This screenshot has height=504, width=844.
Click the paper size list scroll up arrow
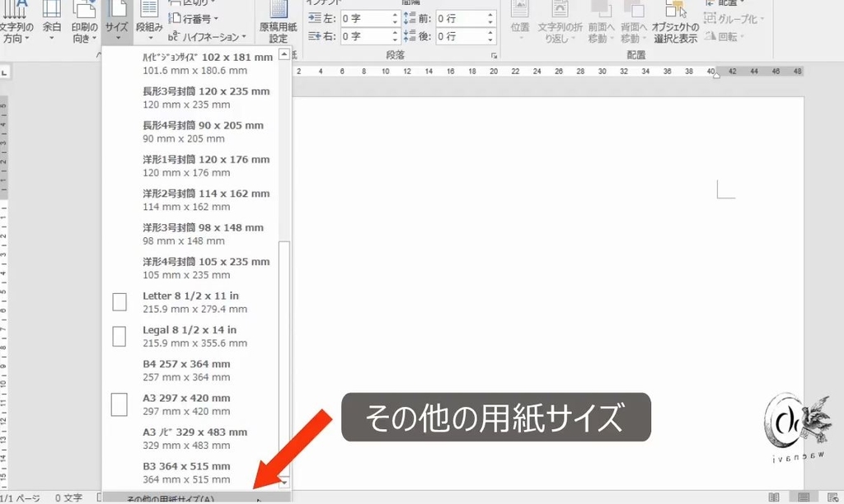point(284,54)
